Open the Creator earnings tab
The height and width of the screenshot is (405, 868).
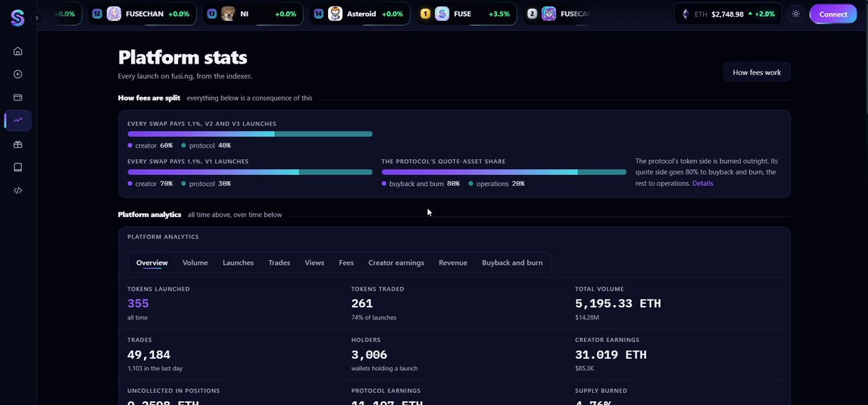397,263
